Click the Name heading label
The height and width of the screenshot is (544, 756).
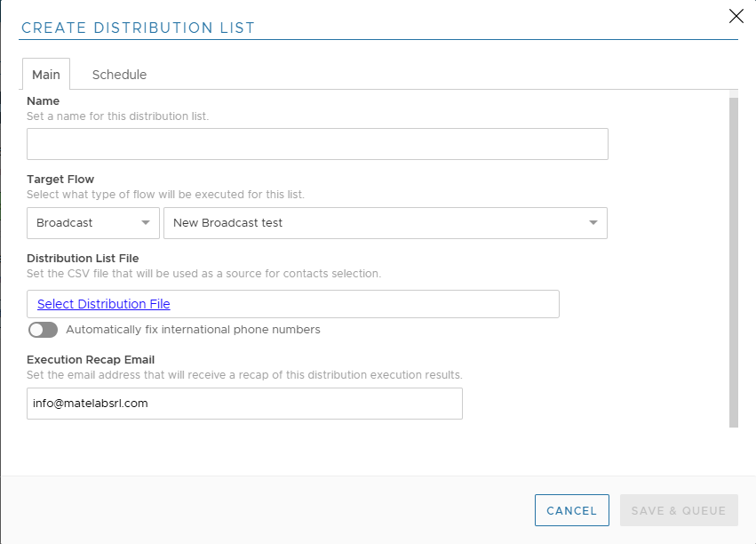click(x=44, y=101)
